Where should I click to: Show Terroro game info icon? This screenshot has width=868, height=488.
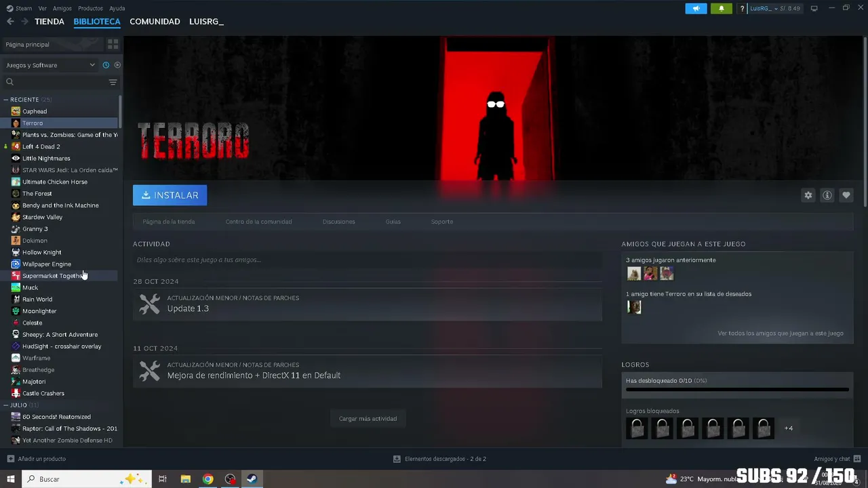827,195
